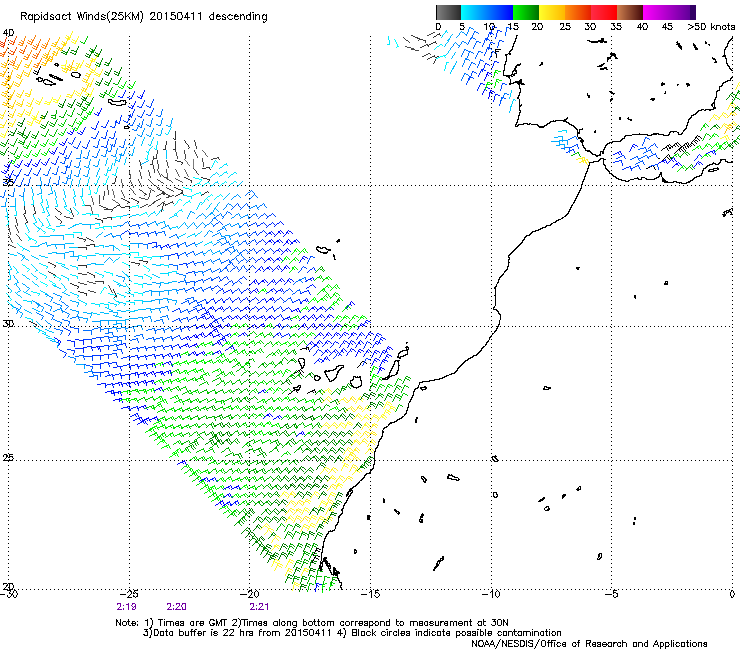Image resolution: width=740 pixels, height=650 pixels.
Task: Click the 'NOAA/NESDIS/Office of Research and Applications' credit
Action: tap(589, 644)
